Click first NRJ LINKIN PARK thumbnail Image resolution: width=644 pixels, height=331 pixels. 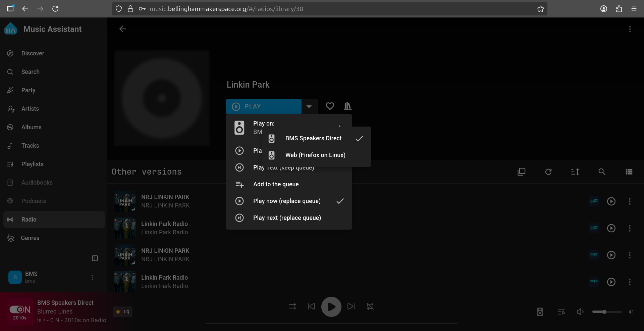pyautogui.click(x=125, y=201)
